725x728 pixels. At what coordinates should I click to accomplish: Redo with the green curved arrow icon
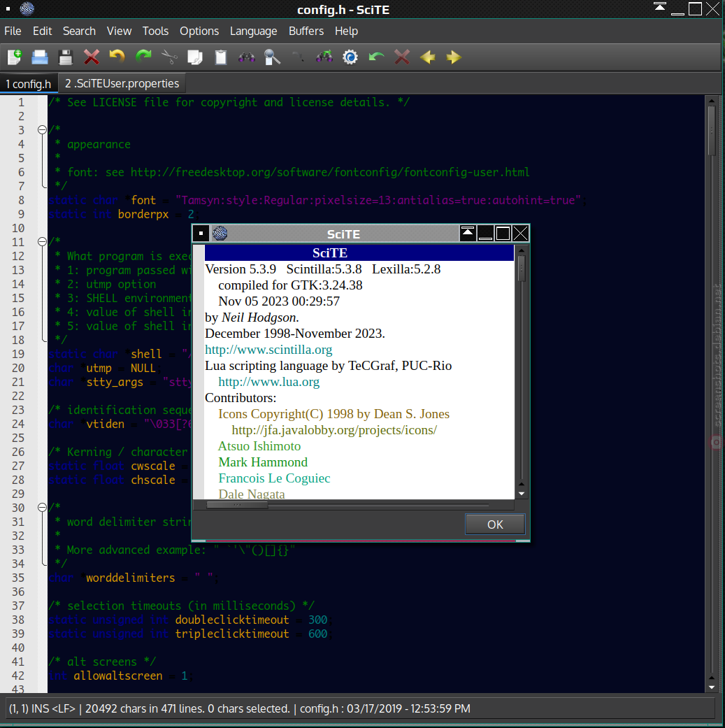(x=143, y=56)
